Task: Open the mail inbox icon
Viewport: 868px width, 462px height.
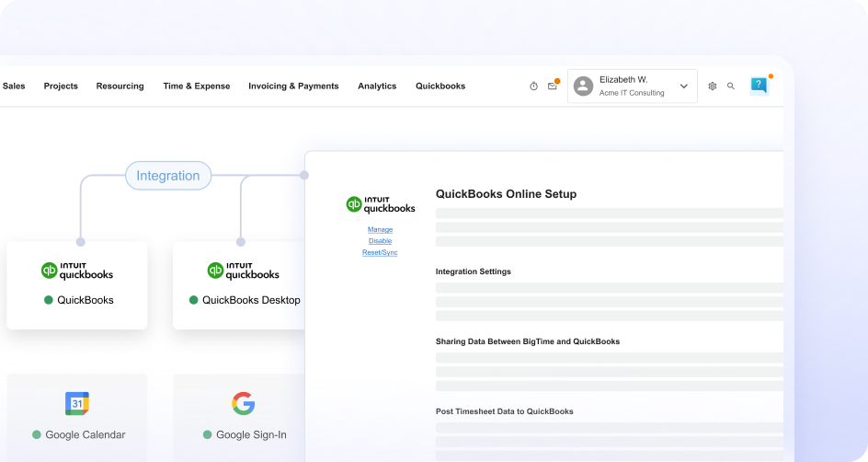Action: click(x=552, y=87)
